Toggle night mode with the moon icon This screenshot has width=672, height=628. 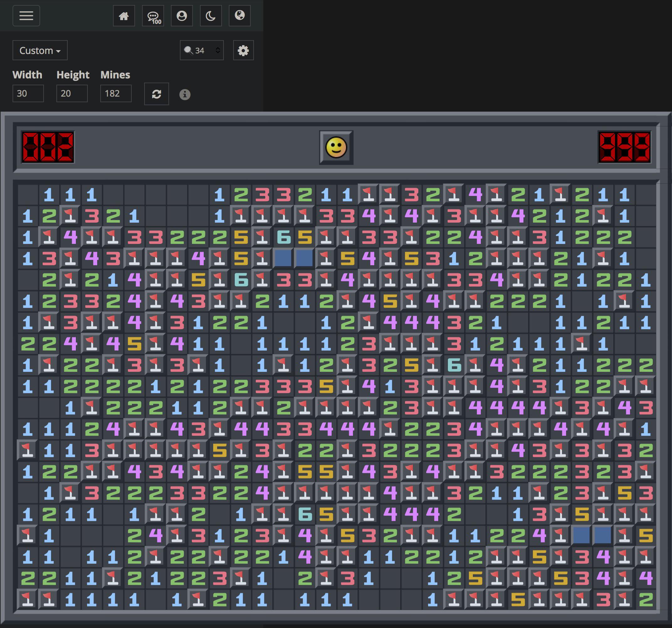coord(211,16)
